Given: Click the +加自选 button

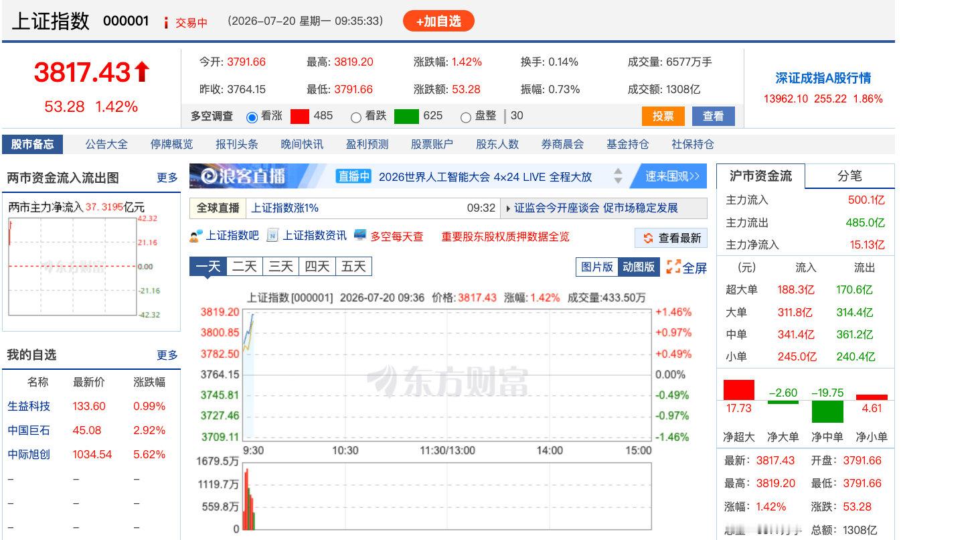Looking at the screenshot, I should tap(438, 21).
